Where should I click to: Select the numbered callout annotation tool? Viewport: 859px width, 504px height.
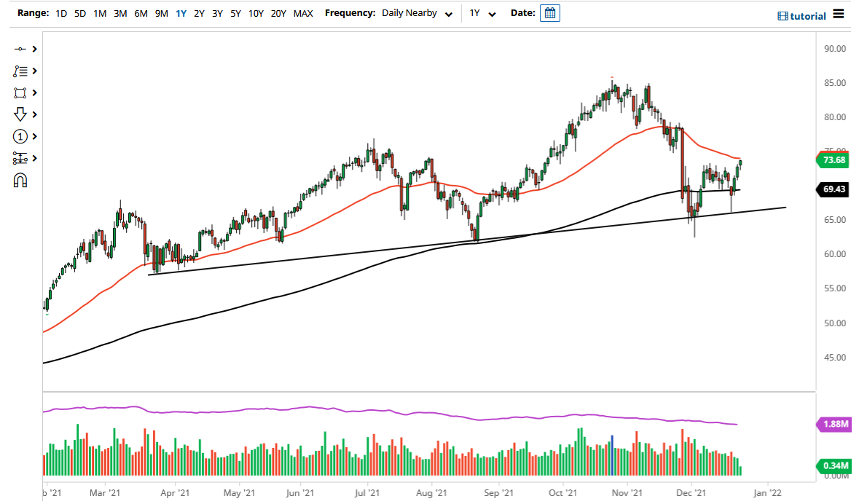[21, 136]
